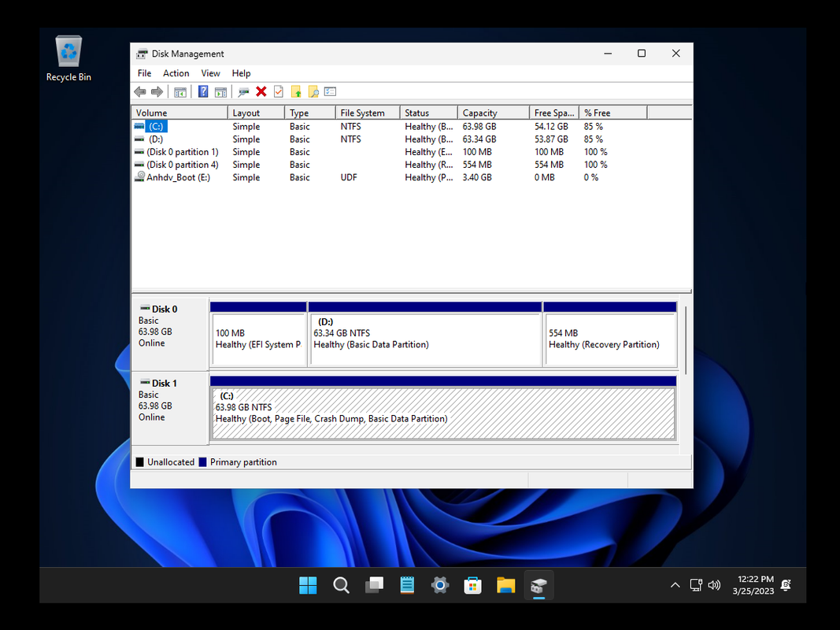
Task: Click the Forward arrow in the toolbar
Action: point(157,92)
